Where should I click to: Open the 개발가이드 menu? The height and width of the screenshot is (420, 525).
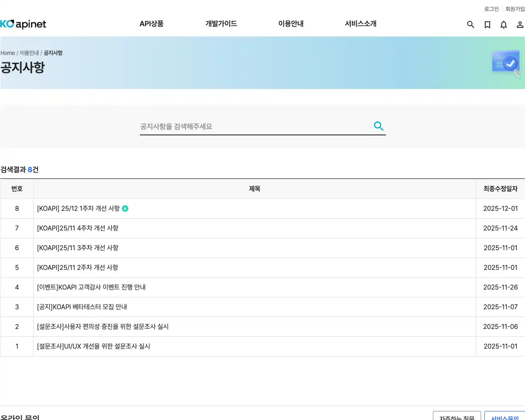[x=221, y=24]
